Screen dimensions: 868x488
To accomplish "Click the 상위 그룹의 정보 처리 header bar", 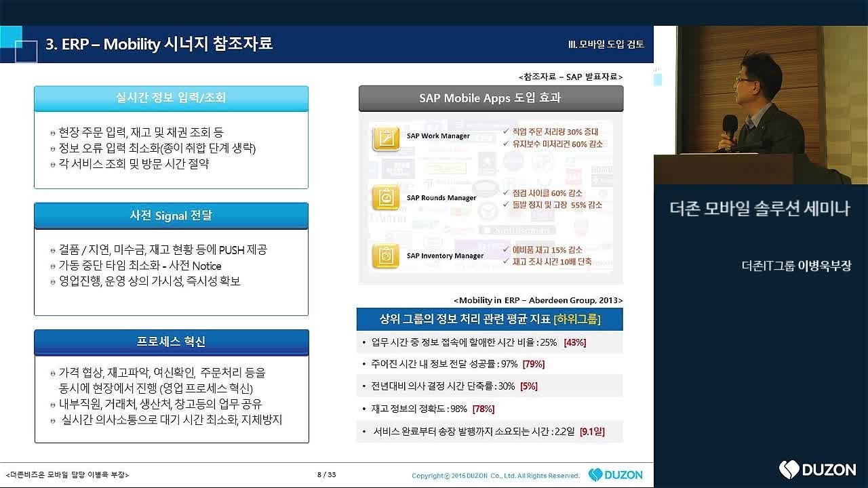I will click(490, 319).
